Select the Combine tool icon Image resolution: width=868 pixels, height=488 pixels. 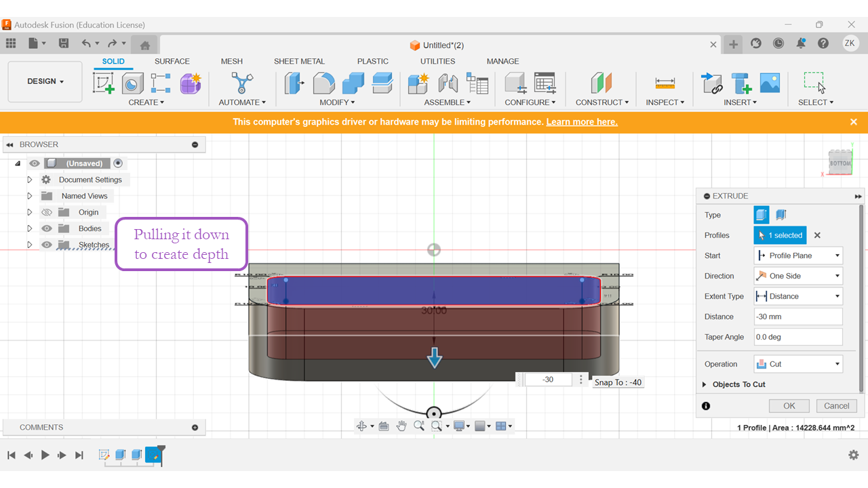(353, 83)
